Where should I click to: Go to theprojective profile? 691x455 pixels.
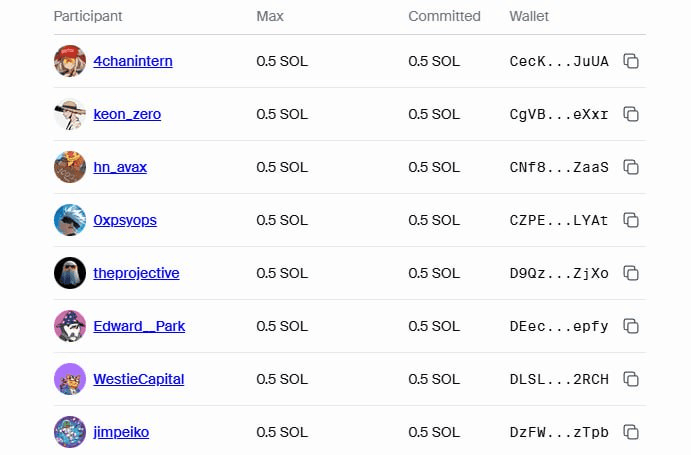[136, 273]
